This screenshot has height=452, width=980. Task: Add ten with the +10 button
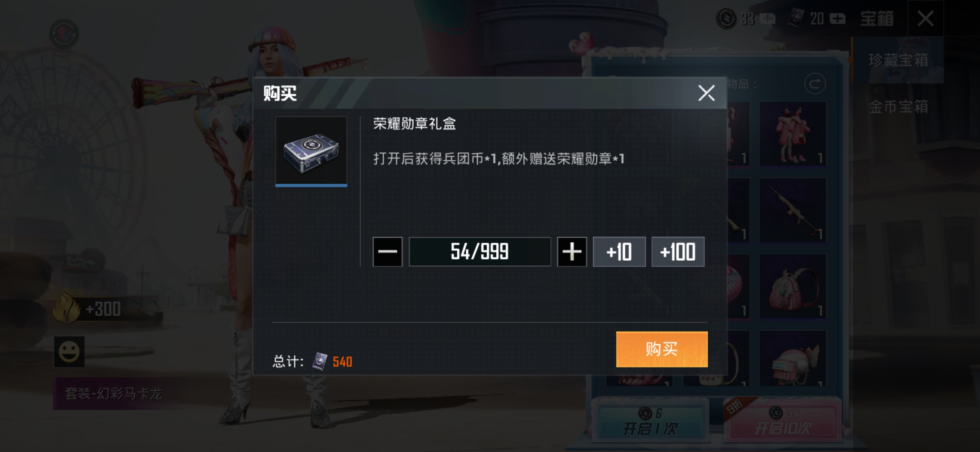619,252
